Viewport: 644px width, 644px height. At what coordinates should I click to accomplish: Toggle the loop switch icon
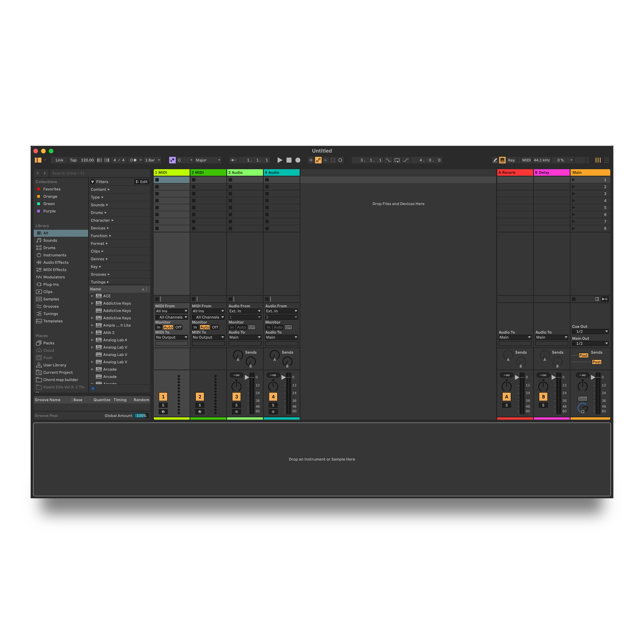tap(397, 160)
